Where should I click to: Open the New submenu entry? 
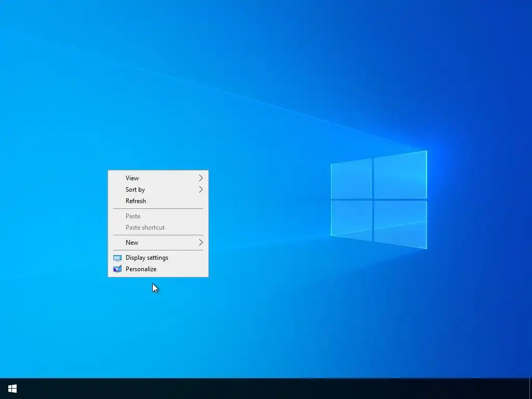[x=158, y=243]
